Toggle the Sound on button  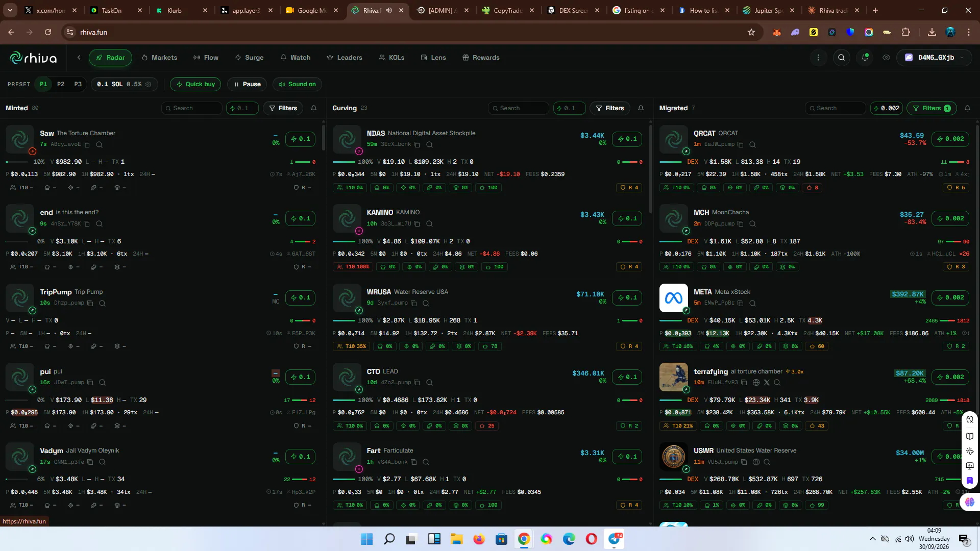point(297,84)
